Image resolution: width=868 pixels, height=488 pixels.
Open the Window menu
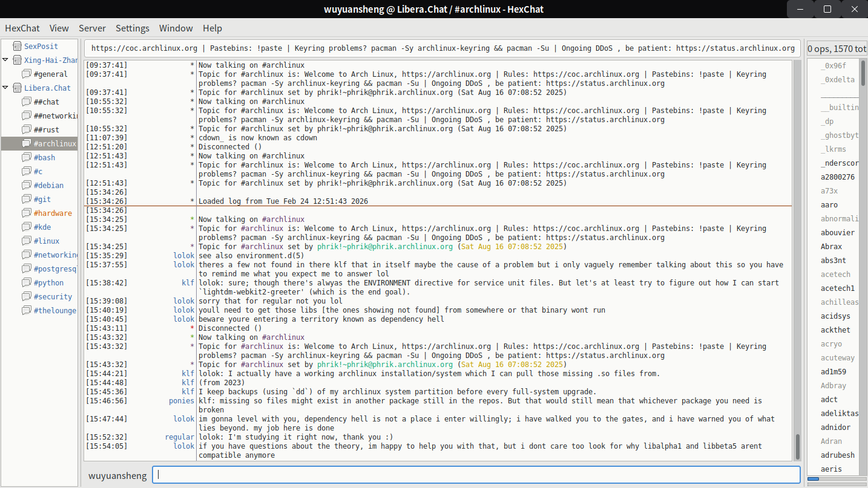[176, 28]
